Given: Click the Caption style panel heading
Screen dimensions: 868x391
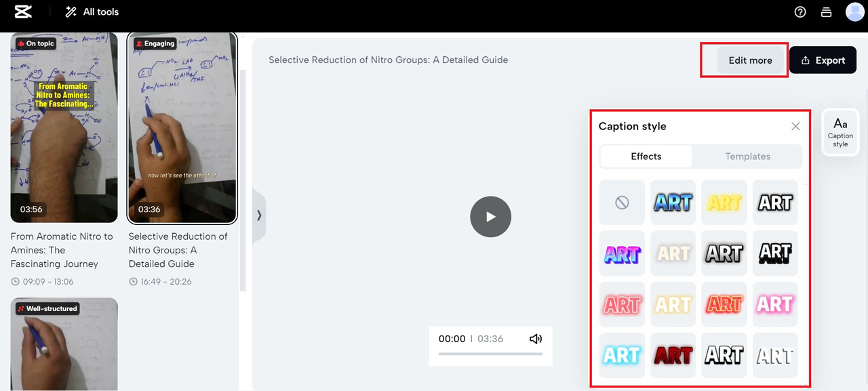Looking at the screenshot, I should click(x=632, y=126).
